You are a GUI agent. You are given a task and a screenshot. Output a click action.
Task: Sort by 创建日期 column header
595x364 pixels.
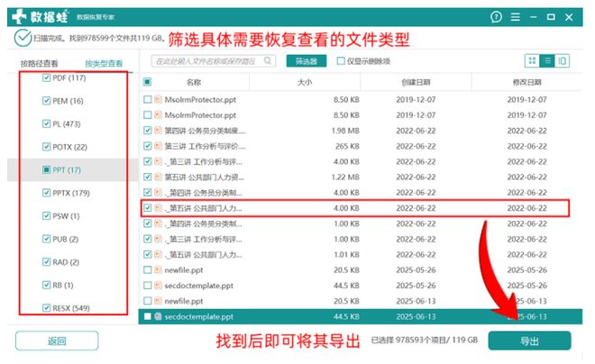pyautogui.click(x=416, y=82)
